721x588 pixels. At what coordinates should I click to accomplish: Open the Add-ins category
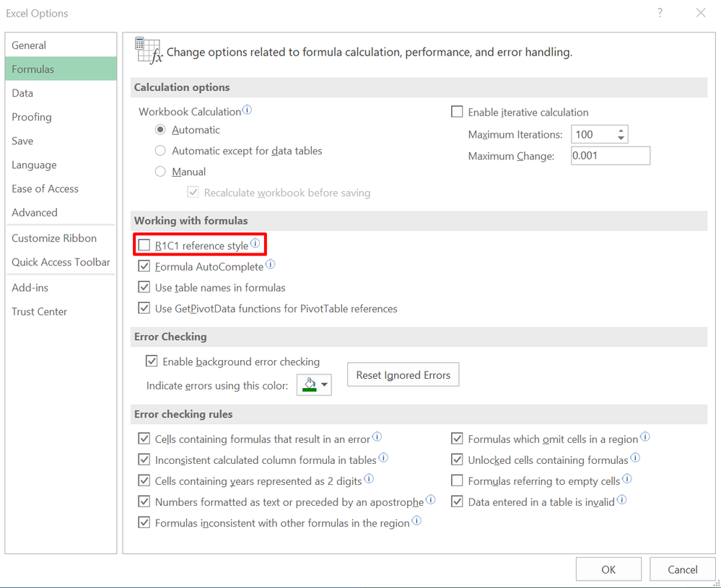pyautogui.click(x=61, y=287)
